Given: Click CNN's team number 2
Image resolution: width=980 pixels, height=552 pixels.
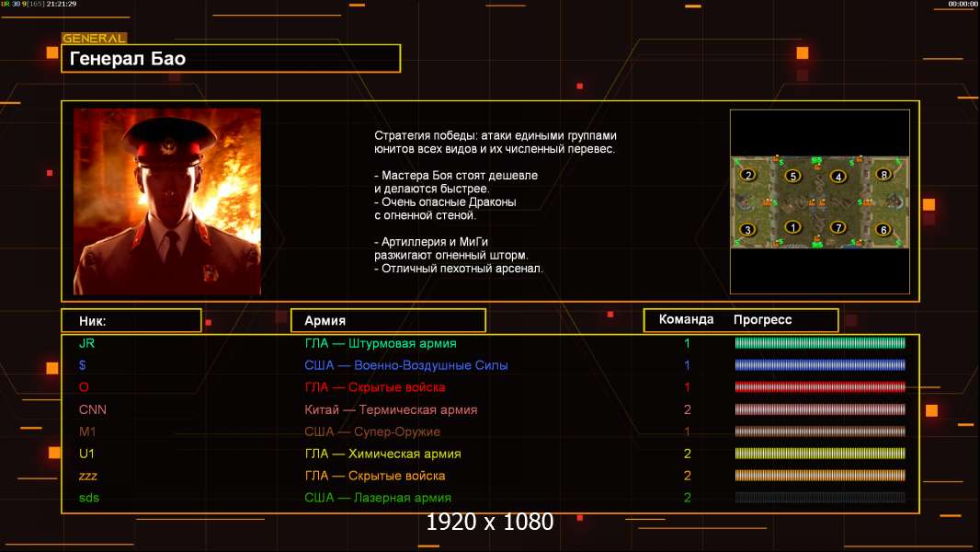Looking at the screenshot, I should click(687, 409).
